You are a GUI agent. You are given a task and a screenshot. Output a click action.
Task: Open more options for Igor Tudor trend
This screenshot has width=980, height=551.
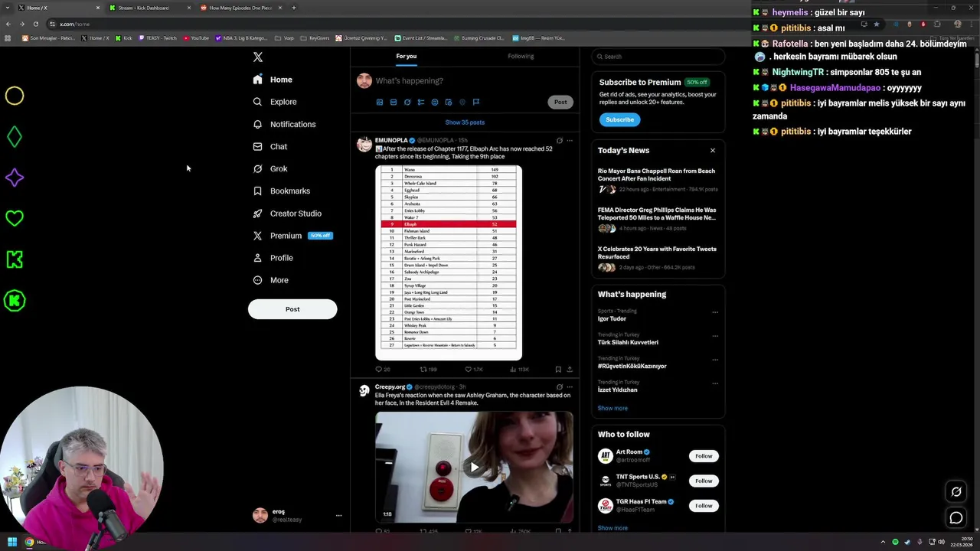[x=715, y=312]
